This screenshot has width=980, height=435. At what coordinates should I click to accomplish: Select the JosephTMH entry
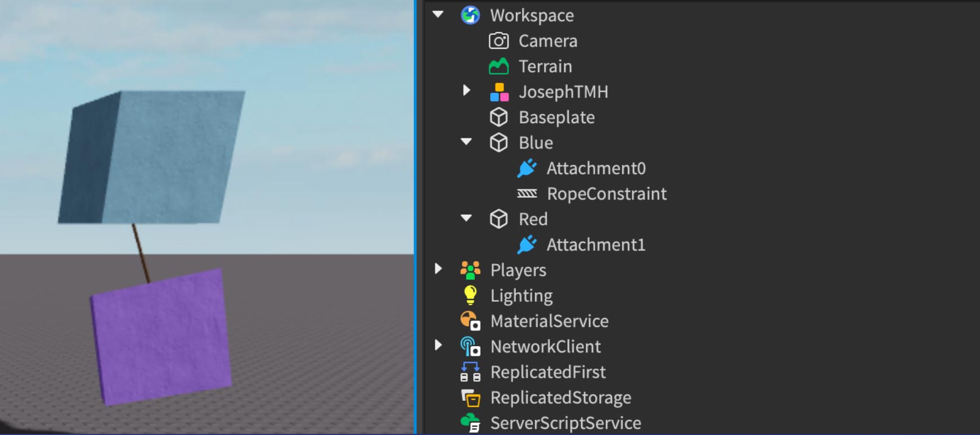point(563,92)
